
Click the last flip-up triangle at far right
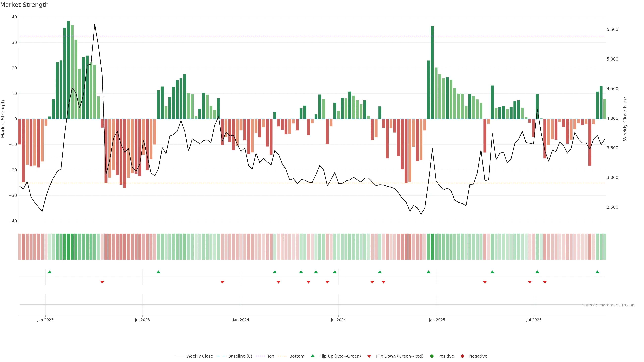click(597, 272)
